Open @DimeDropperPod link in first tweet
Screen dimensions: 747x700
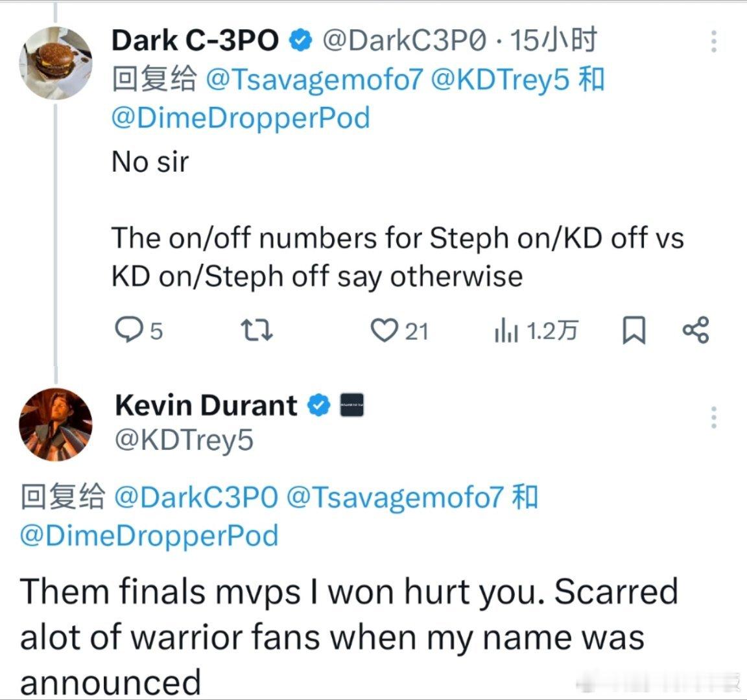pos(241,118)
